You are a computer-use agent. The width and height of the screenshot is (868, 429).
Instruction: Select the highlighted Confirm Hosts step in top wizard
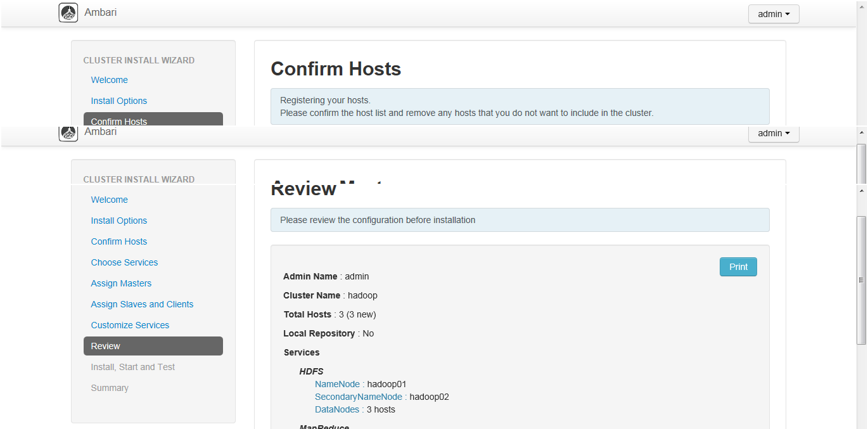pos(153,119)
